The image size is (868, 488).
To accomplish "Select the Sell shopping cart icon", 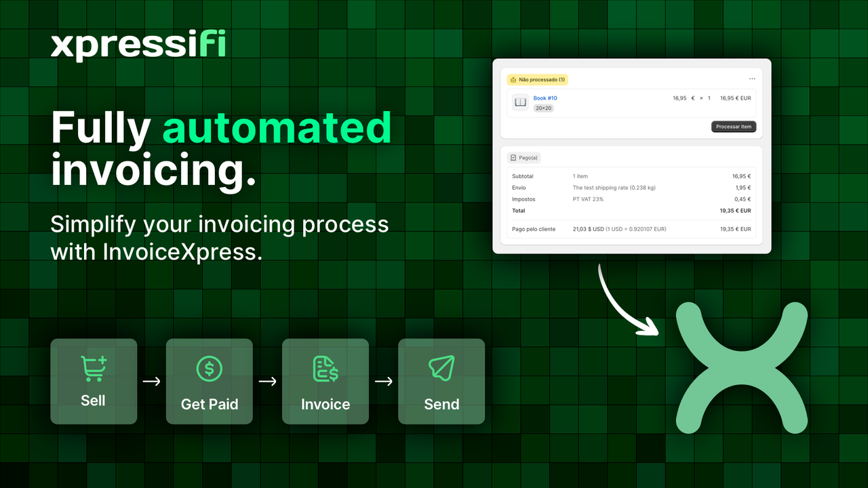I will click(x=94, y=368).
